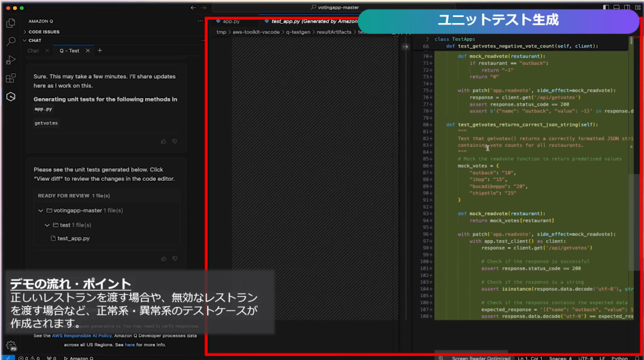Open the Amazon Q hexagon icon

[11, 97]
